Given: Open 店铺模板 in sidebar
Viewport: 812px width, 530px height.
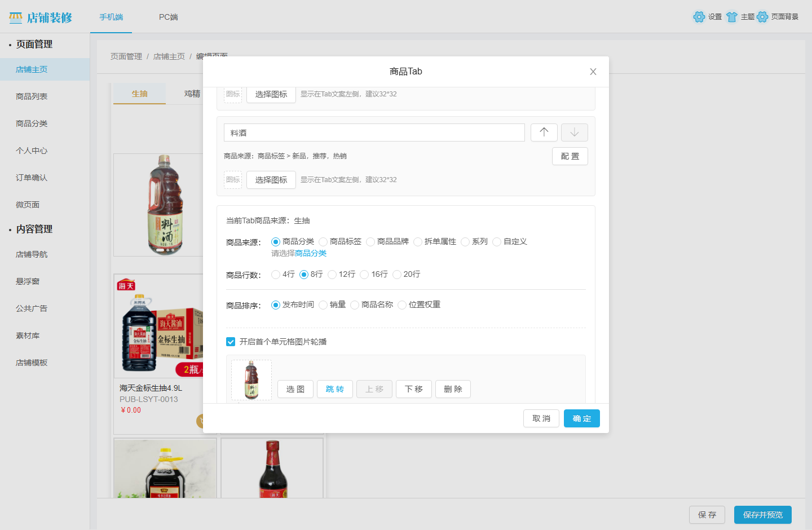Looking at the screenshot, I should coord(45,363).
